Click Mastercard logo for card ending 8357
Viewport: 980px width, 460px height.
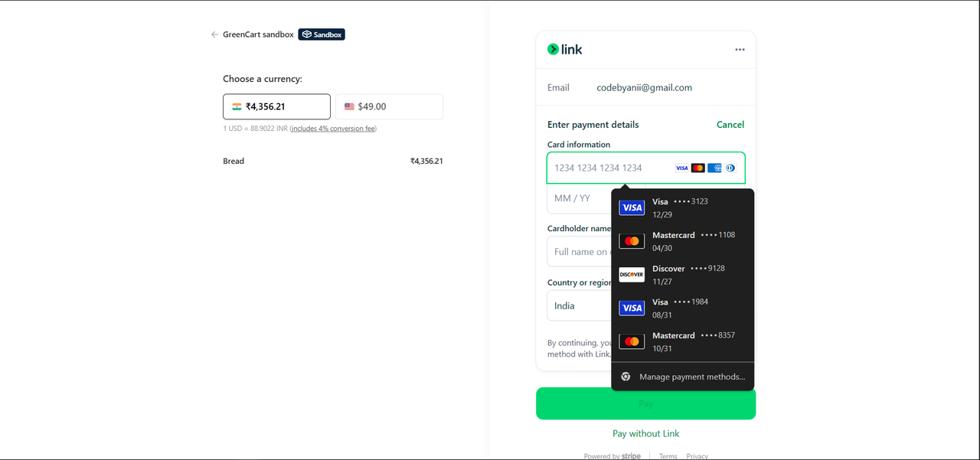[632, 341]
